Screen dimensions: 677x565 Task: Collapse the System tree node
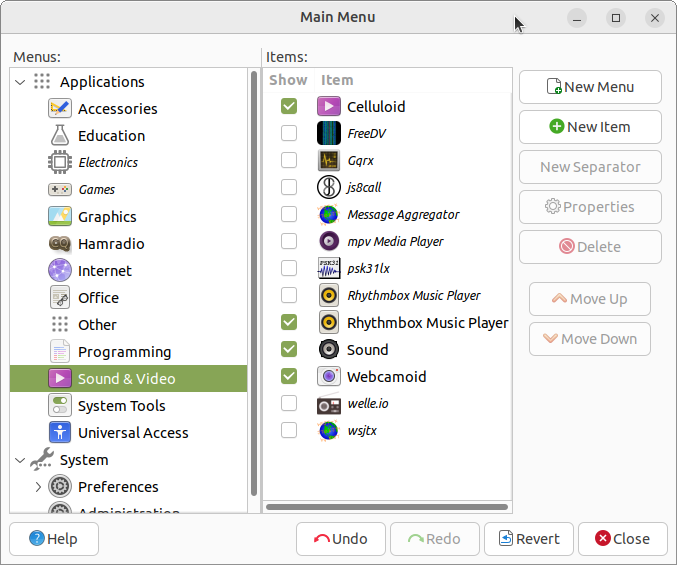[20, 460]
